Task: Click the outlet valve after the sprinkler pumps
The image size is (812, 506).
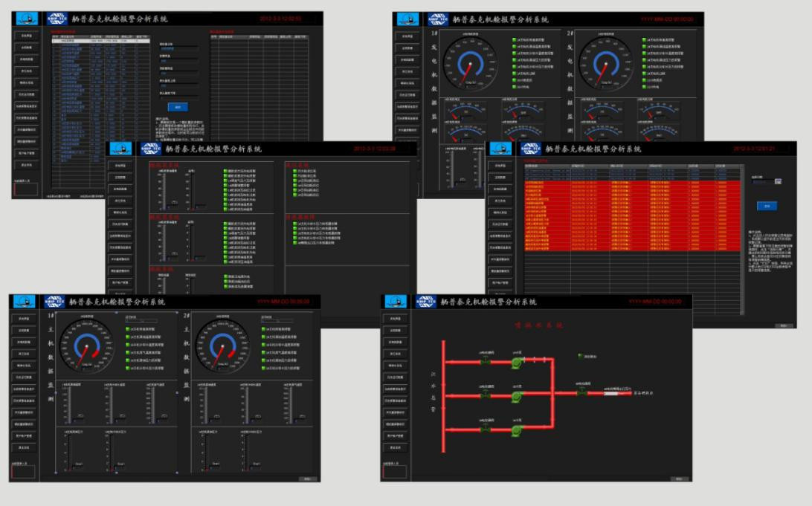Action: [x=581, y=392]
